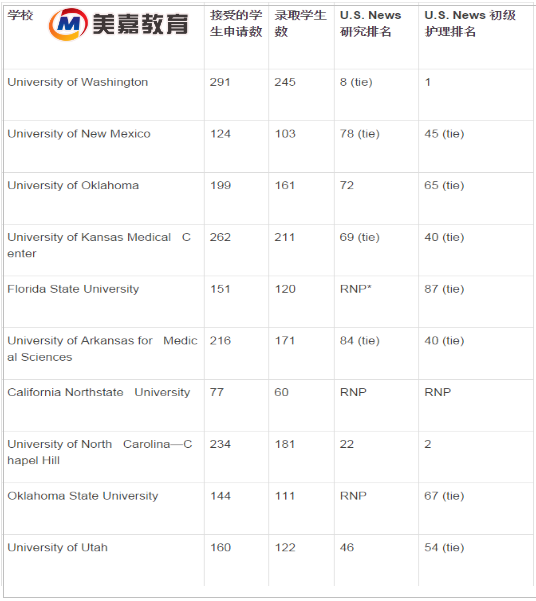Select the University of Oklahoma cell
The image size is (536, 601).
73,185
